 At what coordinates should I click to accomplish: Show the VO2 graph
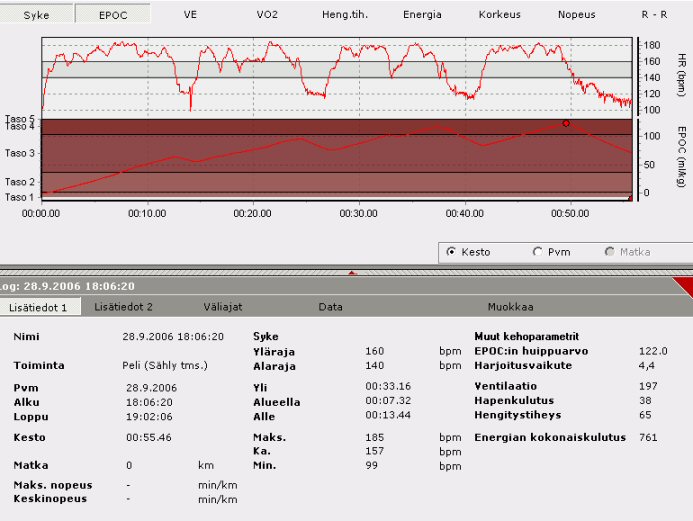coord(267,15)
